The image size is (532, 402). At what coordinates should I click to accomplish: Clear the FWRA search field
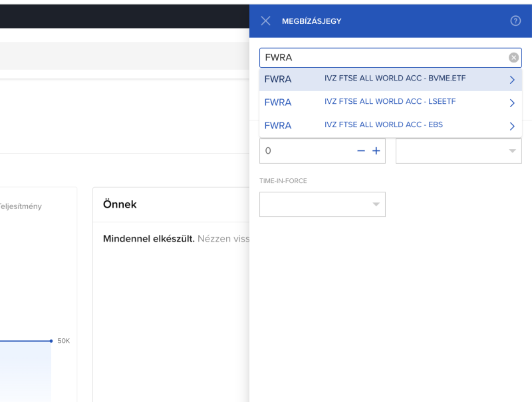513,58
